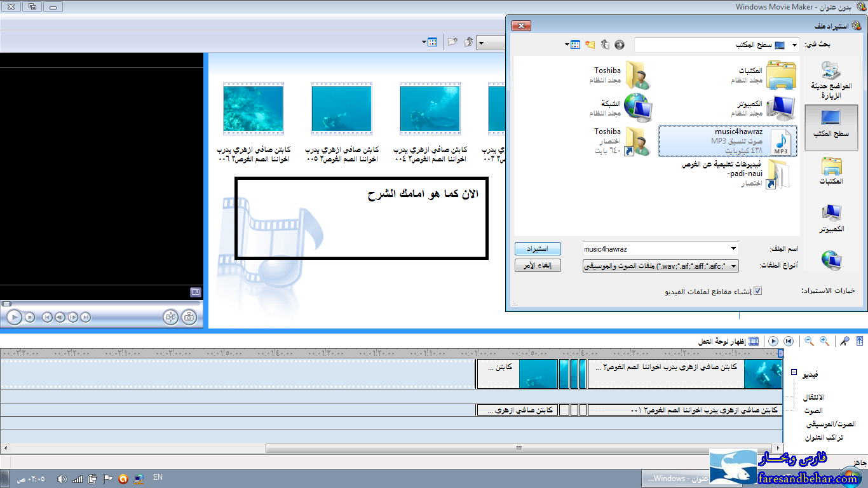Click the preview seek bar slider
Screen dimensions: 868x488
[7, 304]
